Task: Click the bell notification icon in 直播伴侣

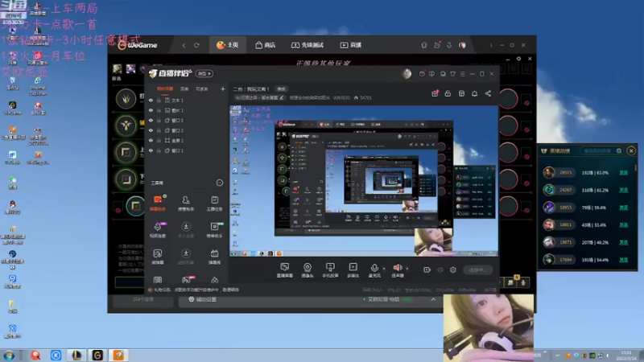Action: [x=474, y=93]
